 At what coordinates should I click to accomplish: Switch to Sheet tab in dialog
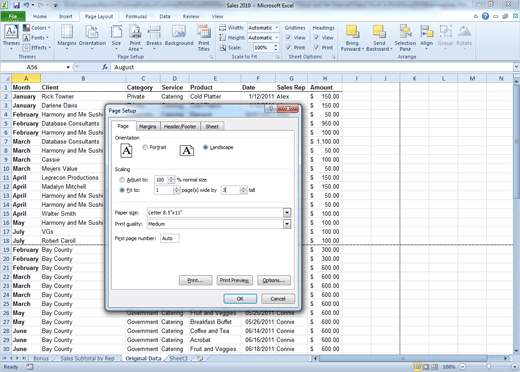212,127
